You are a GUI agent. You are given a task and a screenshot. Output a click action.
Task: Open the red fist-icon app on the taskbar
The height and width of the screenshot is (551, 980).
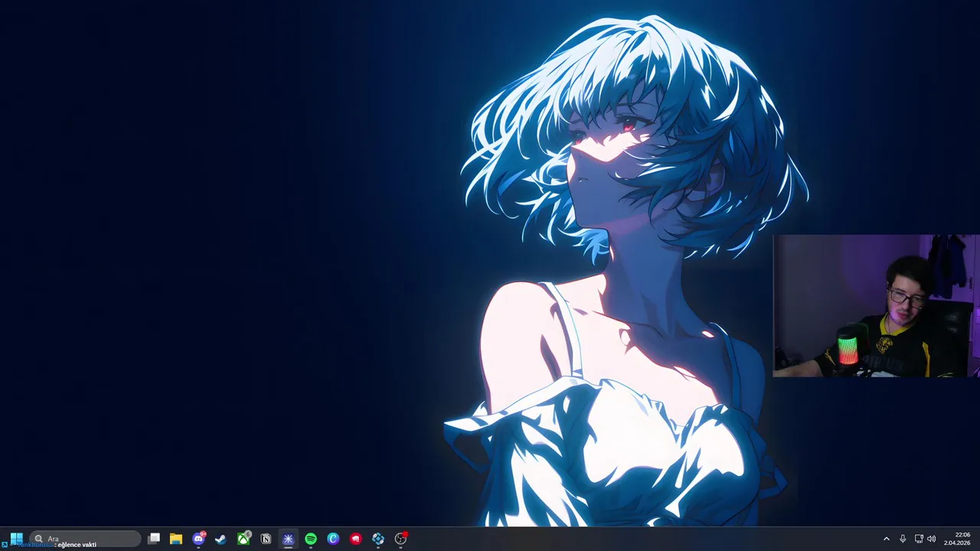(355, 539)
